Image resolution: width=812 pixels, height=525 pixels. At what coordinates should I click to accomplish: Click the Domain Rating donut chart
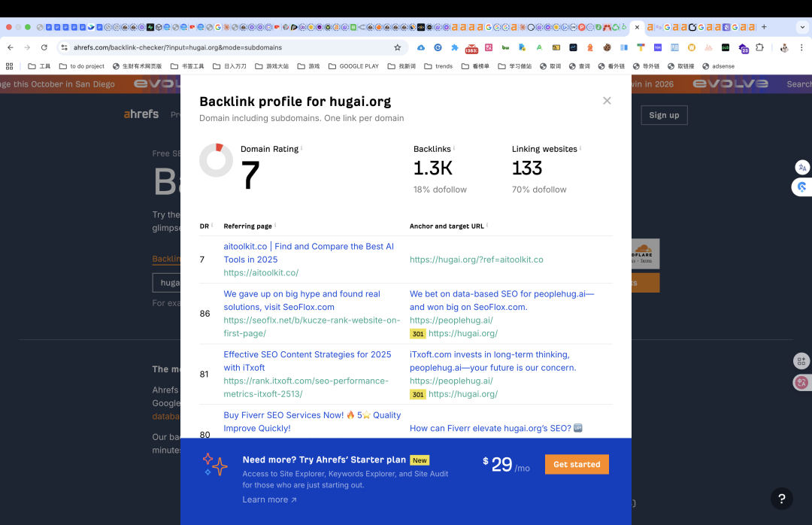pos(216,160)
